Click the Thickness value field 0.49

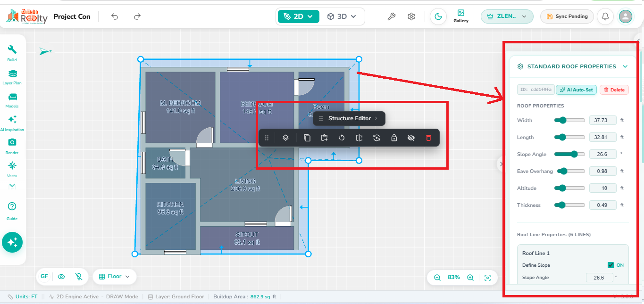(603, 205)
